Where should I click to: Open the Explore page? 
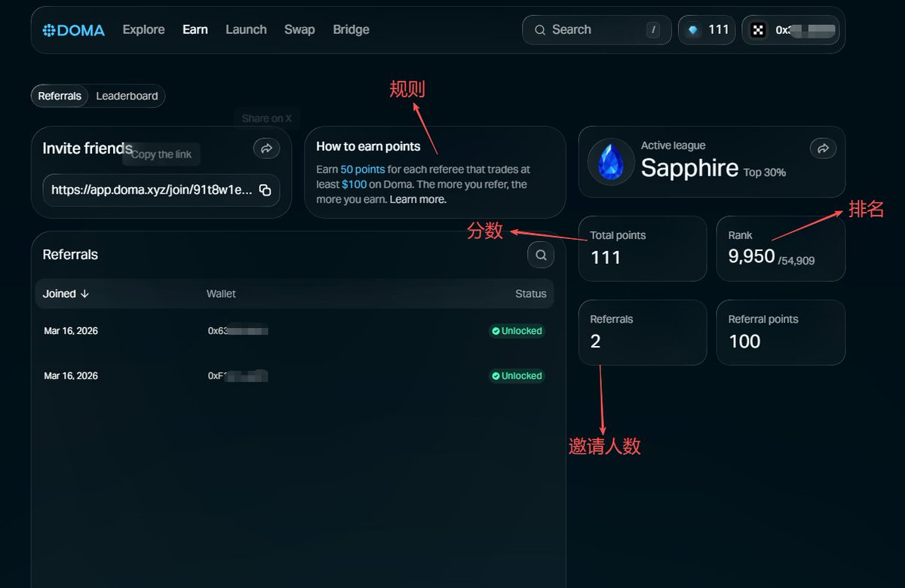point(143,29)
